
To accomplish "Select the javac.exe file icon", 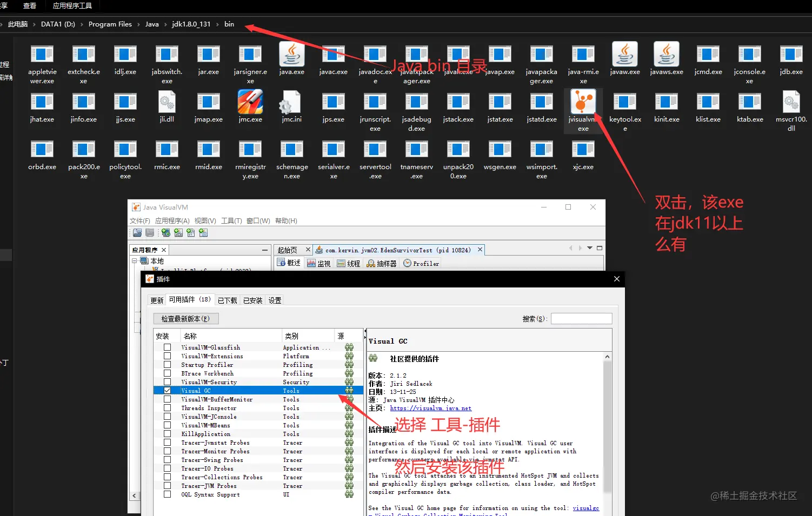I will (x=334, y=54).
